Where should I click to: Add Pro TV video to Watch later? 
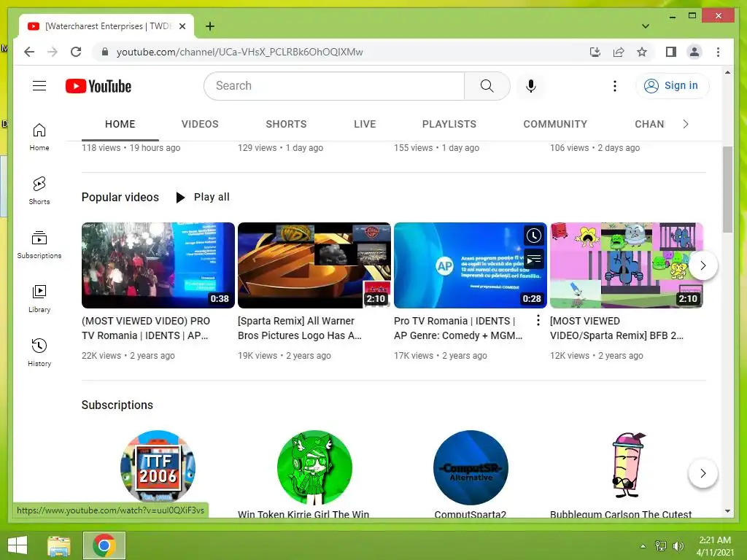click(533, 236)
